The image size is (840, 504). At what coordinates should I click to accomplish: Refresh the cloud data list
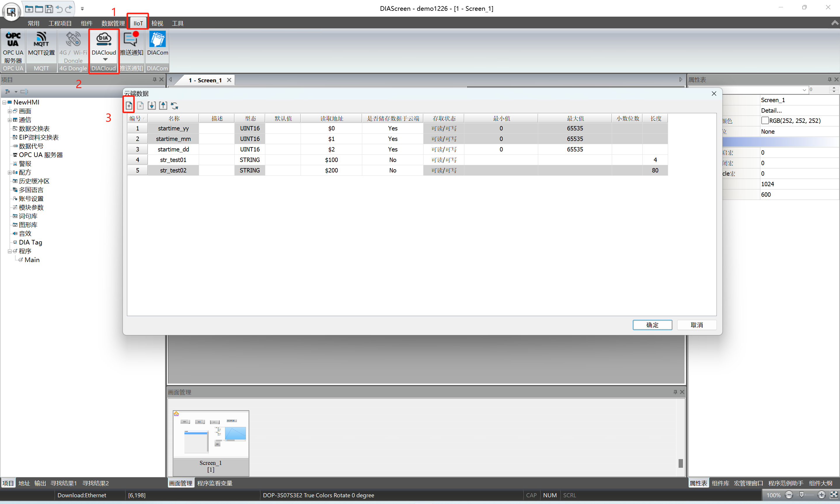pyautogui.click(x=175, y=106)
